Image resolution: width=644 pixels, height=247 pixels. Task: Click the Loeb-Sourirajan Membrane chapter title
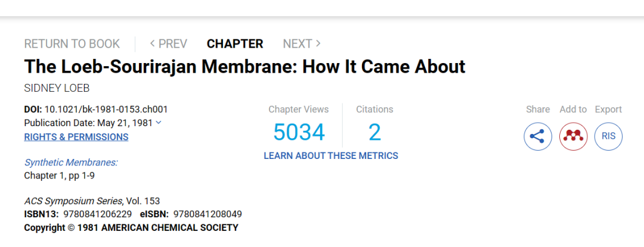(244, 65)
